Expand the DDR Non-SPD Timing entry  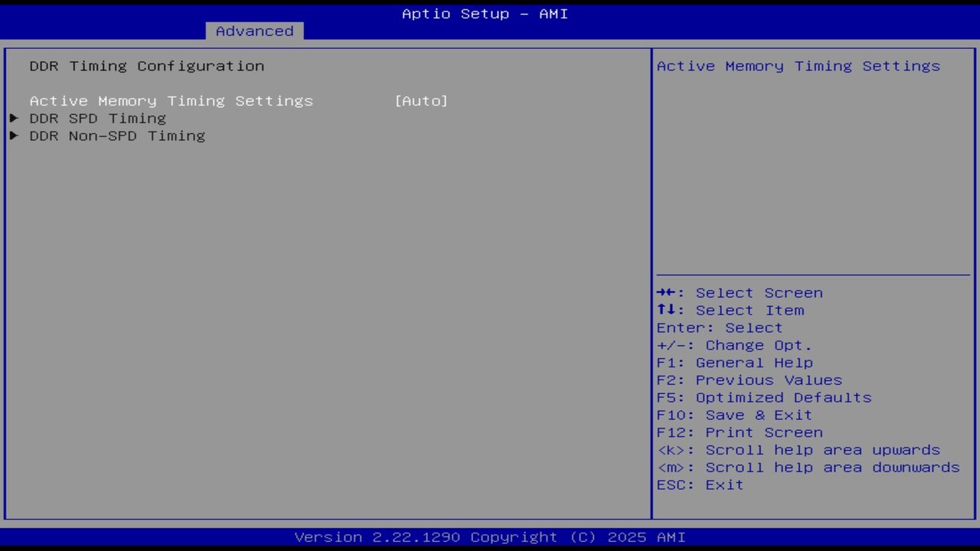coord(117,135)
